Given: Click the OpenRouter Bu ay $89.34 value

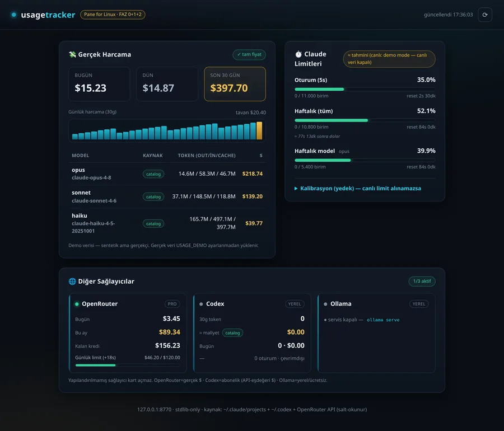Looking at the screenshot, I should tap(169, 332).
